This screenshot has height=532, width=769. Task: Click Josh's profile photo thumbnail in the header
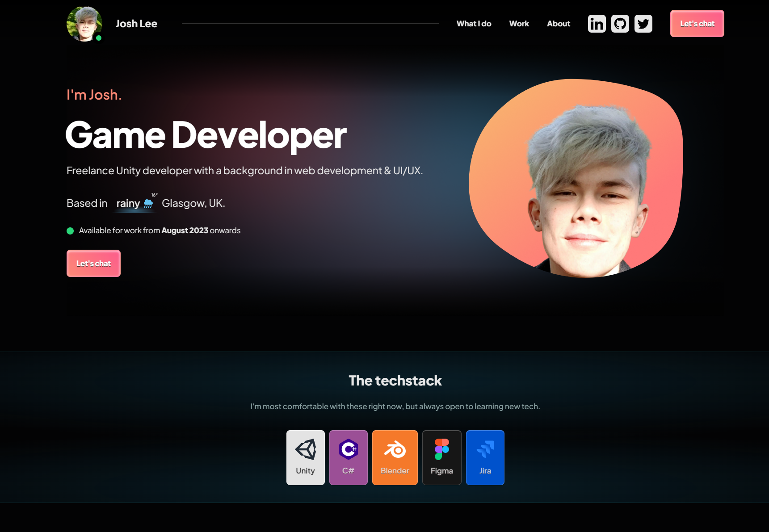[84, 24]
